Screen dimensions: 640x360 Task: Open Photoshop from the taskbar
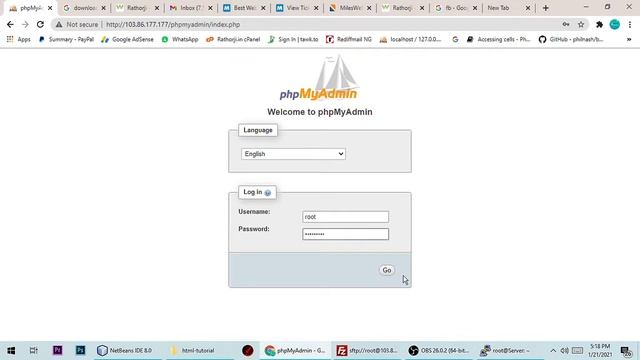click(x=80, y=350)
